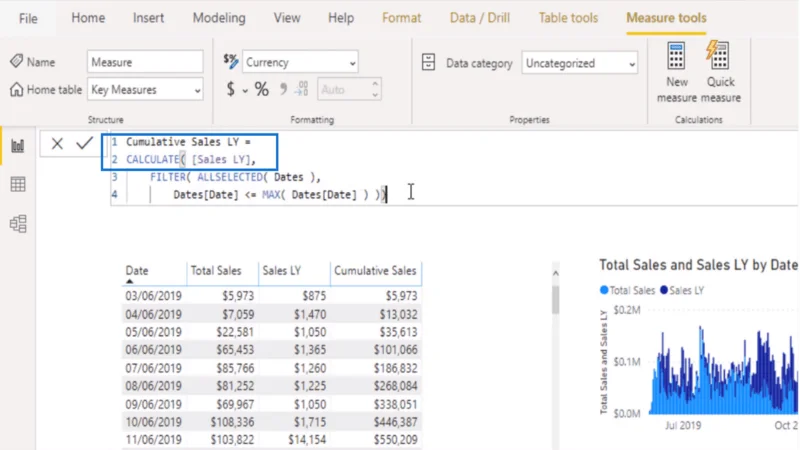Switch to the Home ribbon tab
The height and width of the screenshot is (450, 800).
coord(88,18)
